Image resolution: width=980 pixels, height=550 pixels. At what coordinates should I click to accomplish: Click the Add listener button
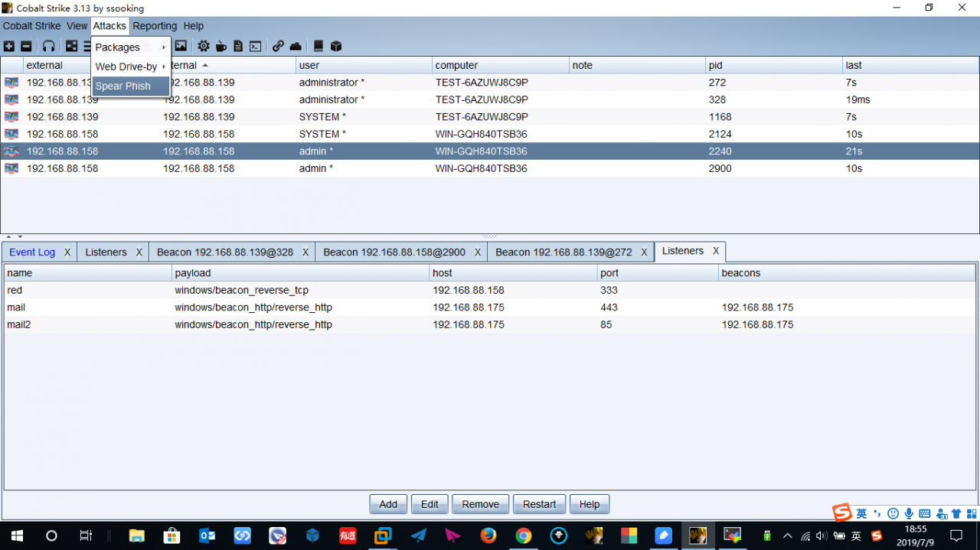click(388, 504)
